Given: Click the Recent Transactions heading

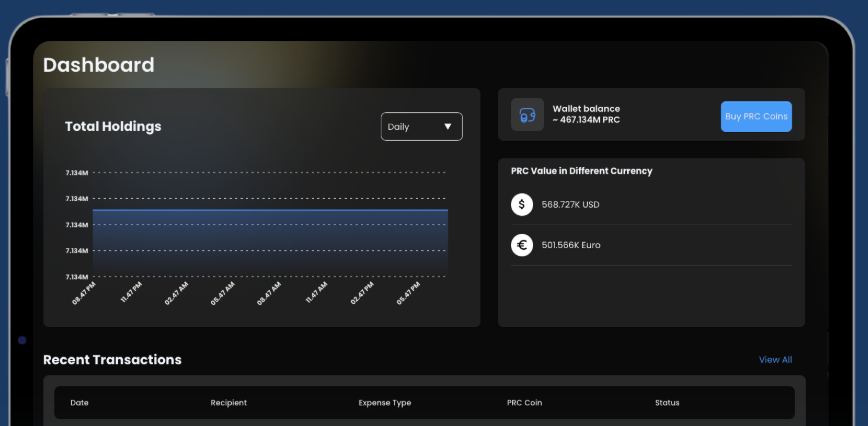Looking at the screenshot, I should coord(112,360).
